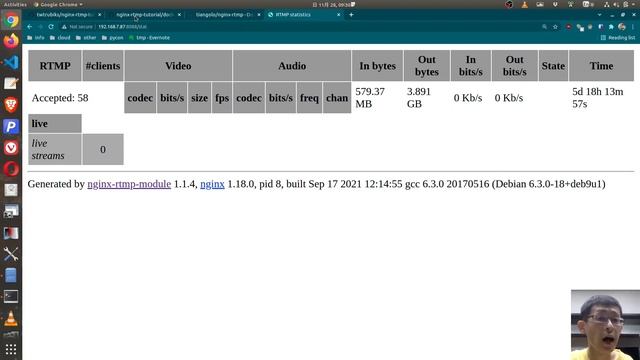Launch Brave browser from the dock
This screenshot has height=360, width=640.
pyautogui.click(x=11, y=104)
